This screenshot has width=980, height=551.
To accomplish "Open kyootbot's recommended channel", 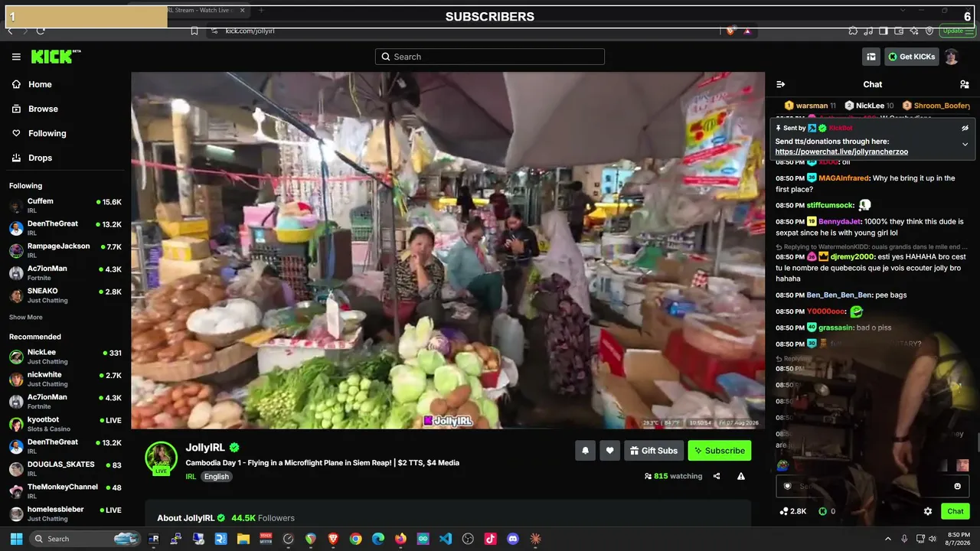I will (x=65, y=424).
